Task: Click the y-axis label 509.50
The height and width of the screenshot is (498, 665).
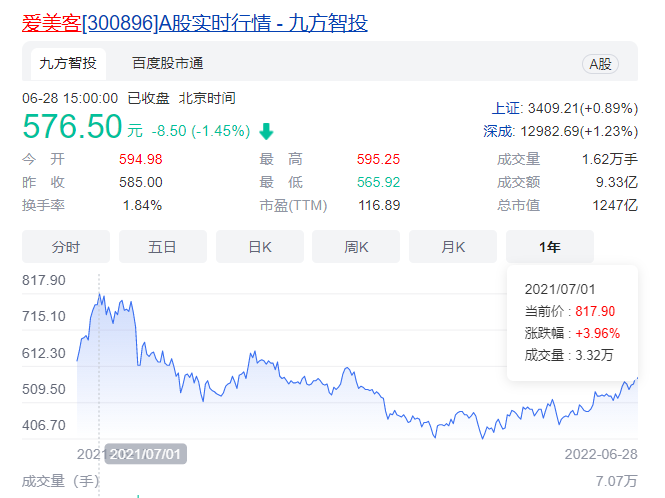Action: pos(44,389)
